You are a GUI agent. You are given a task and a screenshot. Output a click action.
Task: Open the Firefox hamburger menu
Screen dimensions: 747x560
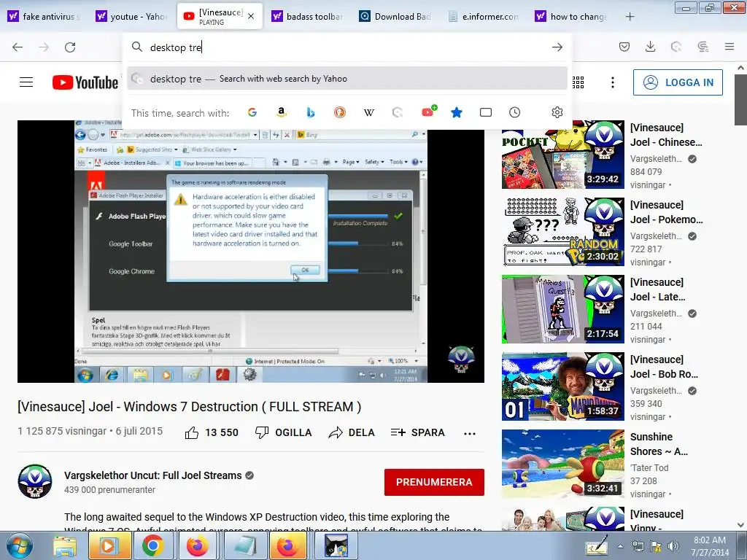[729, 47]
